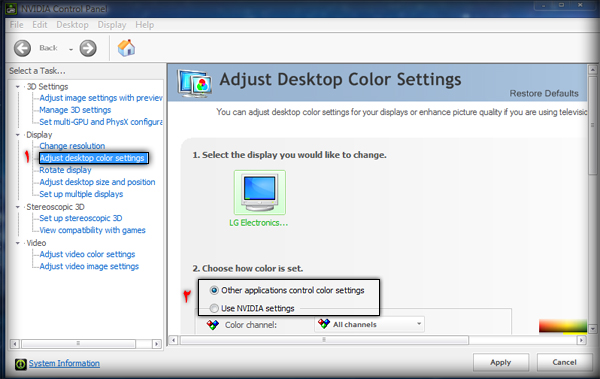The height and width of the screenshot is (379, 600).
Task: Open the Display menu
Action: coord(112,25)
